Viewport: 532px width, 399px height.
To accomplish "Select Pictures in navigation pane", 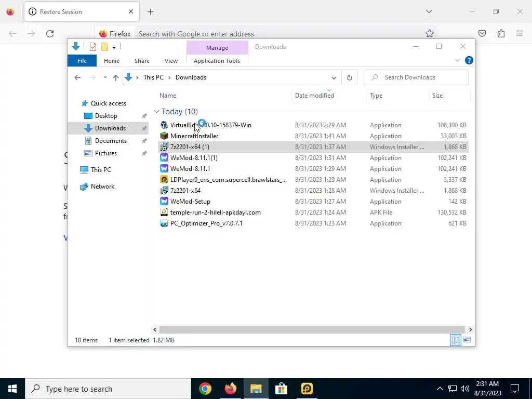I will click(x=106, y=153).
